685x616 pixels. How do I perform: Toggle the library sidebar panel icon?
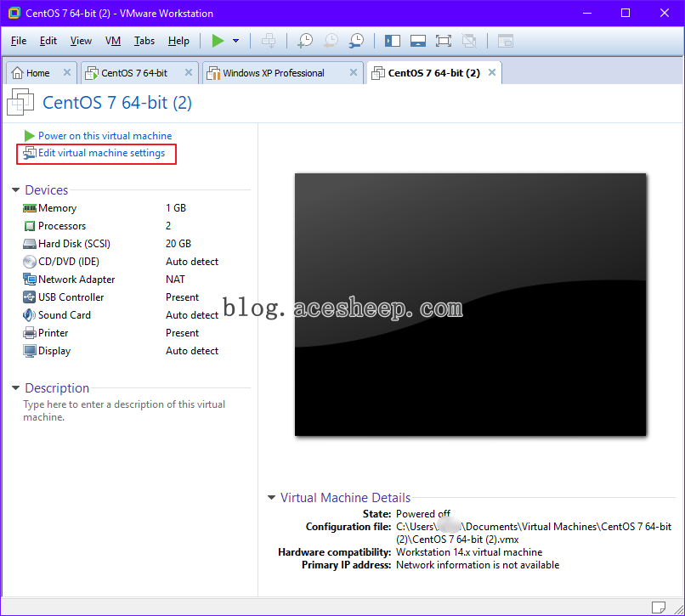coord(393,41)
